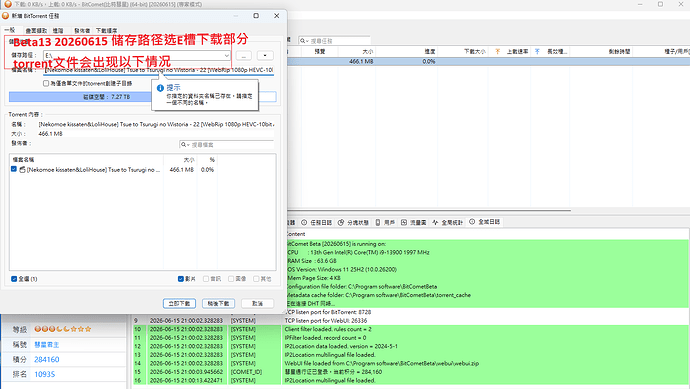Click the main window task search field
The width and height of the screenshot is (690, 389).
[x=334, y=41]
